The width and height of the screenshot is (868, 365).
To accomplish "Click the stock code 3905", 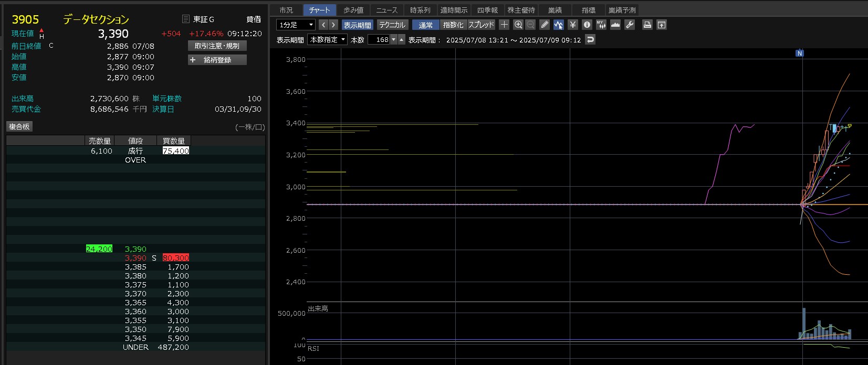I will 25,19.
